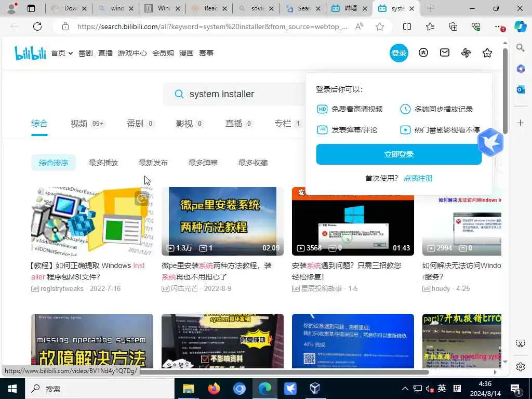Open File Explorer from the taskbar

pyautogui.click(x=188, y=389)
